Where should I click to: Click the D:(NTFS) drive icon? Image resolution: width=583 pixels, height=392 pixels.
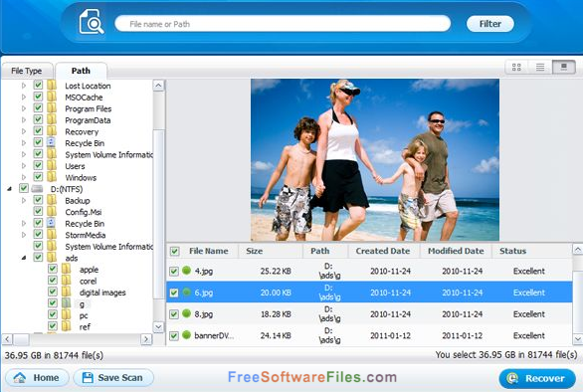point(37,189)
